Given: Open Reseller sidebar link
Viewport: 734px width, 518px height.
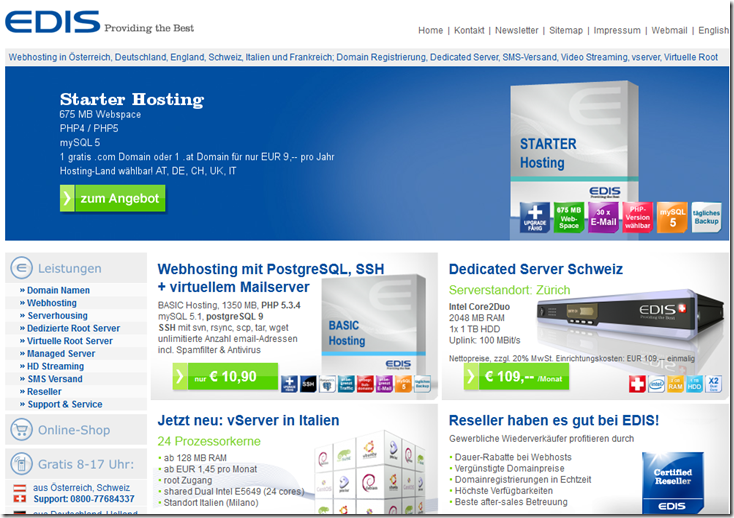Looking at the screenshot, I should pyautogui.click(x=44, y=391).
